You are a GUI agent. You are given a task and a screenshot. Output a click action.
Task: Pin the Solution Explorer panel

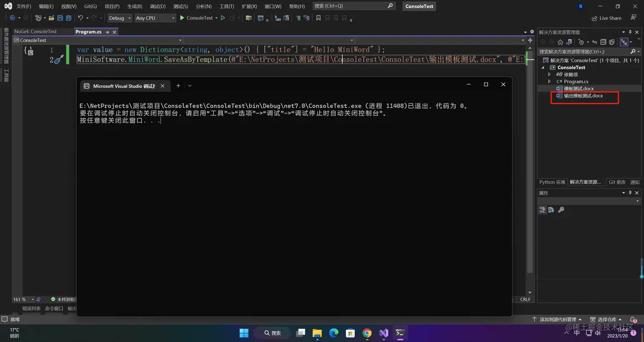[x=630, y=32]
